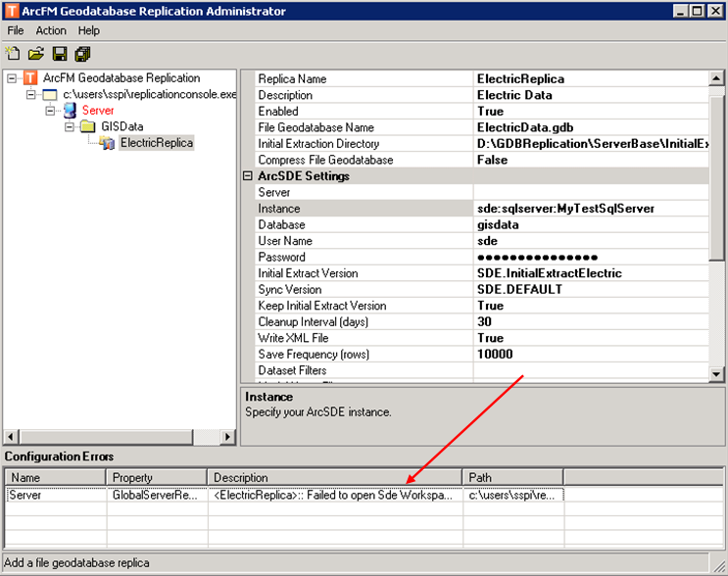Open the Action menu
This screenshot has height=576, width=728.
pos(51,30)
